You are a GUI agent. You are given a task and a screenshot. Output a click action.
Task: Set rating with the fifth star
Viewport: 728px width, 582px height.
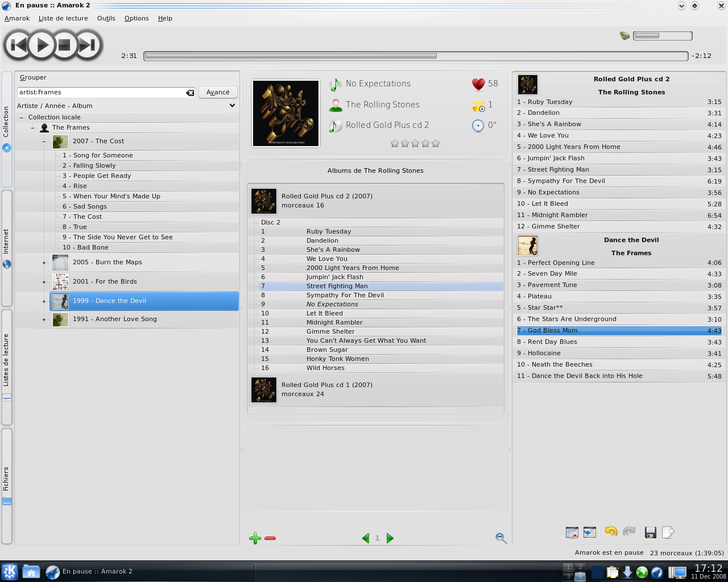coord(436,143)
